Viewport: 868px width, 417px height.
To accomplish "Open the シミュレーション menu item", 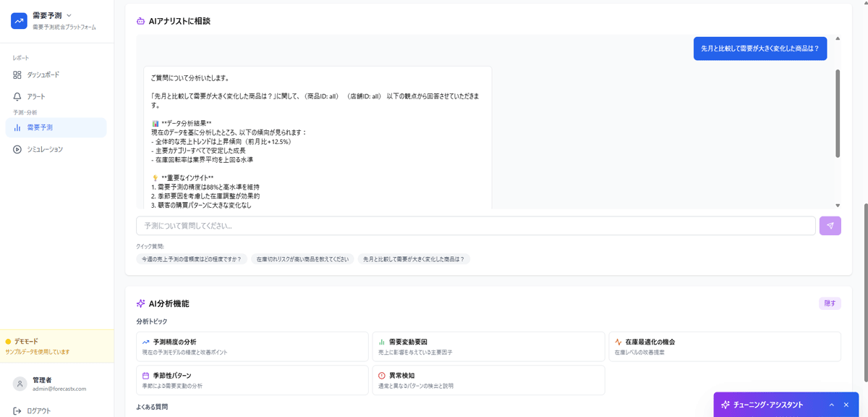I will pyautogui.click(x=56, y=149).
